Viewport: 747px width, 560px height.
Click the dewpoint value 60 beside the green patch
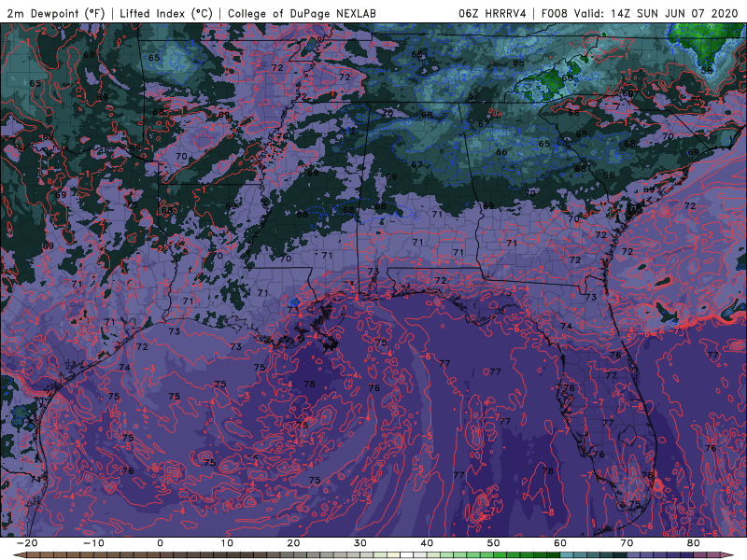(568, 77)
